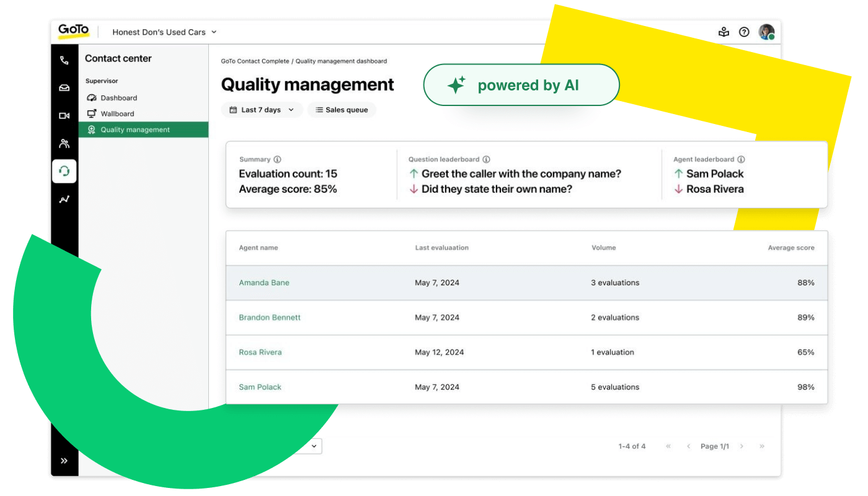Open Amanda Bane's agent details
The image size is (868, 496).
(264, 282)
